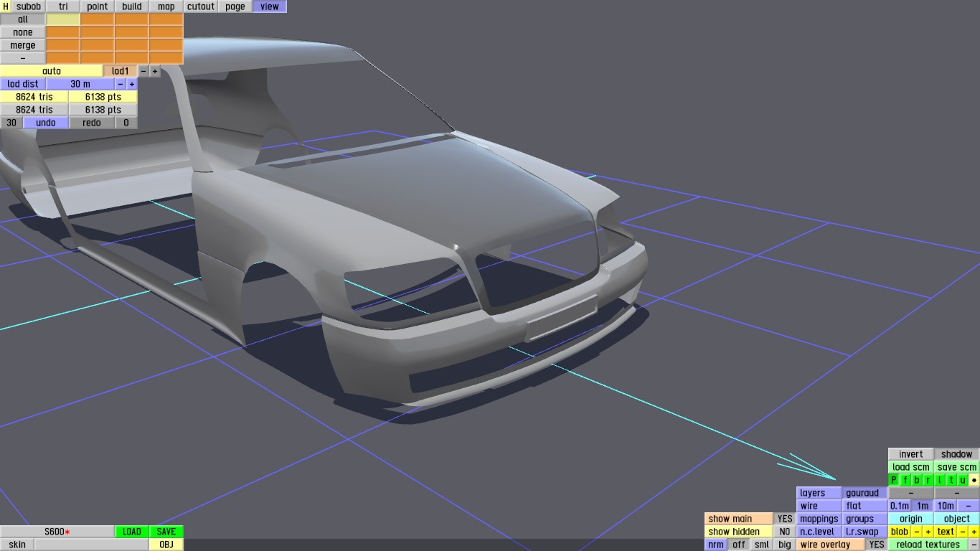
Task: Raise lod dist with its plus button
Action: coord(132,84)
